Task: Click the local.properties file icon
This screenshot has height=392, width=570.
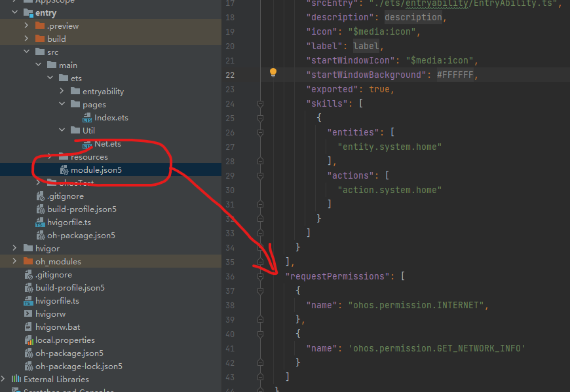Action: point(29,340)
